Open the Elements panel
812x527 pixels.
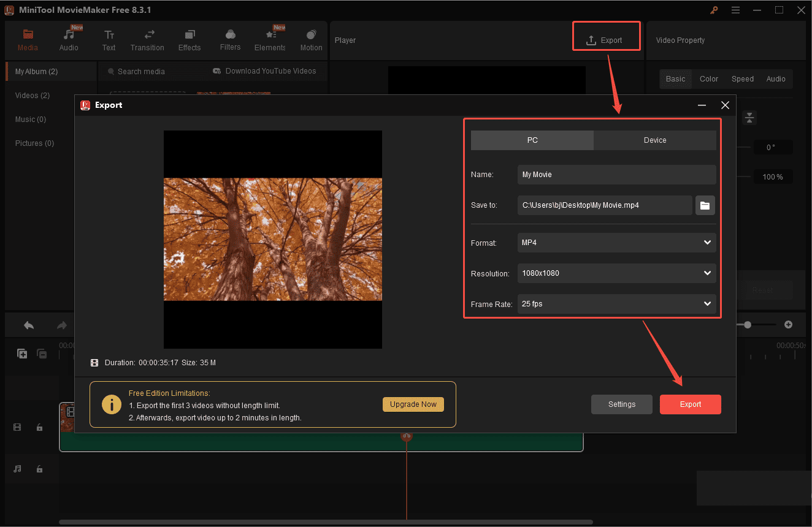click(270, 39)
